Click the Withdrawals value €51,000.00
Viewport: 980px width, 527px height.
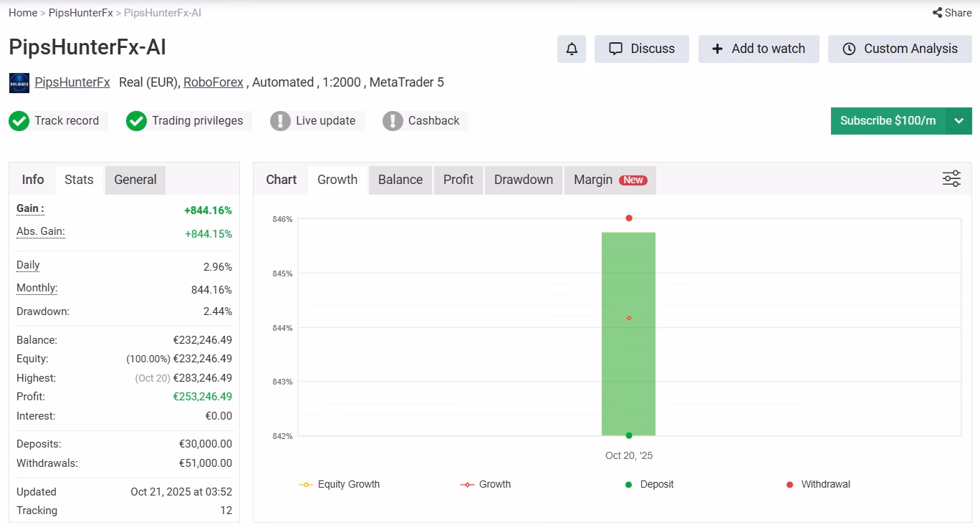(x=206, y=463)
